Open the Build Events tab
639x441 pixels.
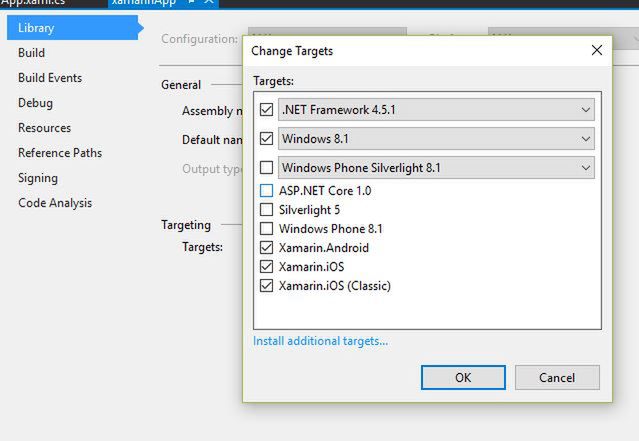(x=50, y=78)
